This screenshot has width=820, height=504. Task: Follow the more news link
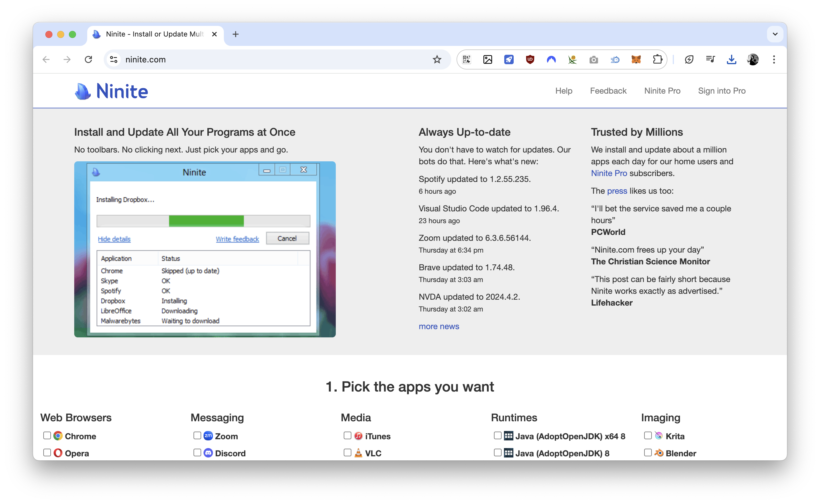click(x=439, y=326)
